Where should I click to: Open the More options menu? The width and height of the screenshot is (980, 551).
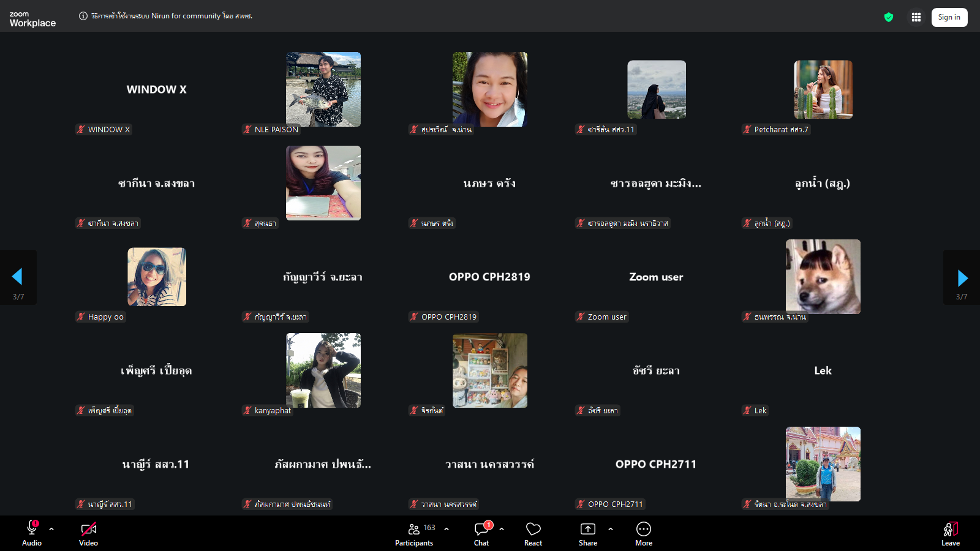(643, 530)
